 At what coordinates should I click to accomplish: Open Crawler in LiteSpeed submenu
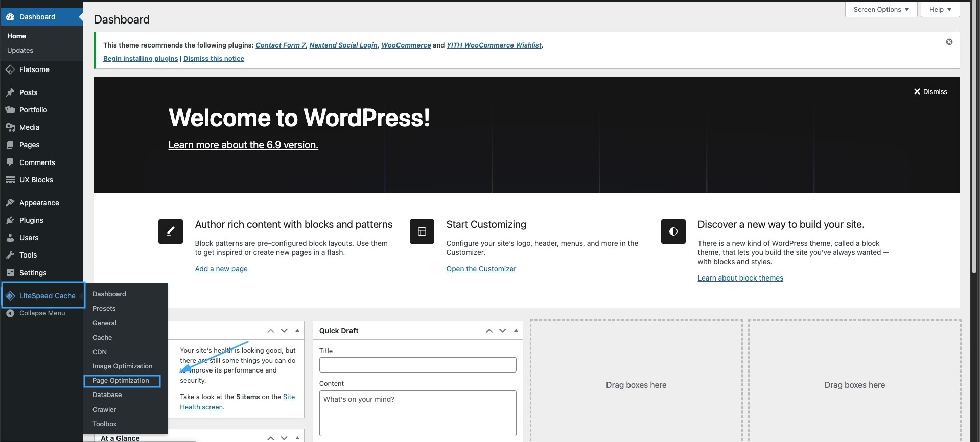[104, 410]
